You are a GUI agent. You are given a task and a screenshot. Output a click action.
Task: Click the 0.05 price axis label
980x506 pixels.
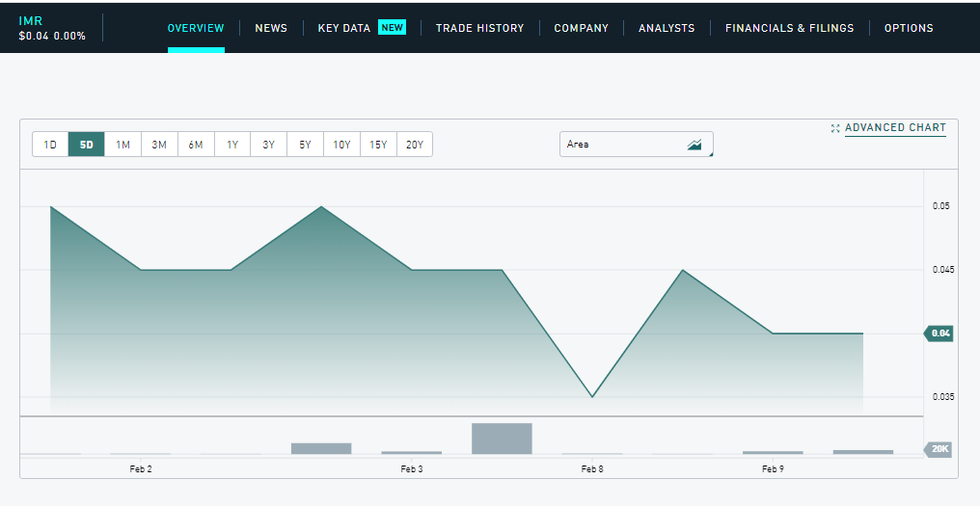pyautogui.click(x=941, y=206)
